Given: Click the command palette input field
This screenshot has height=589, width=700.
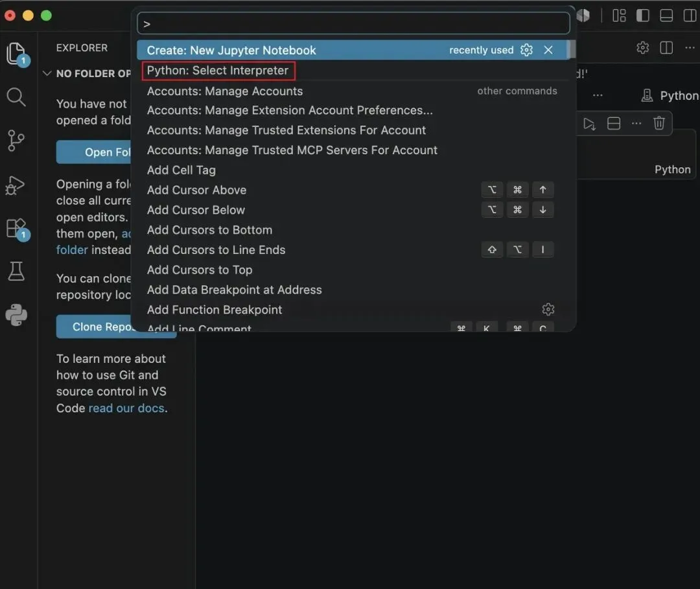Looking at the screenshot, I should pos(353,23).
